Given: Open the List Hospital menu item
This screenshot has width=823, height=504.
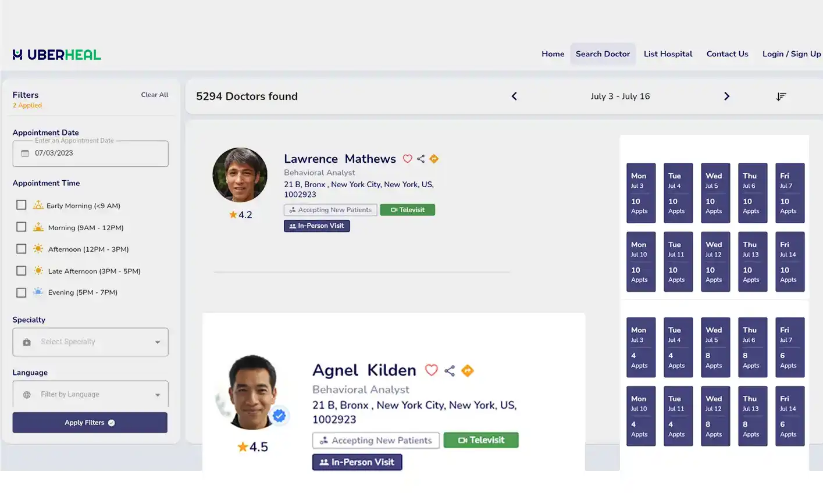Looking at the screenshot, I should (x=668, y=54).
